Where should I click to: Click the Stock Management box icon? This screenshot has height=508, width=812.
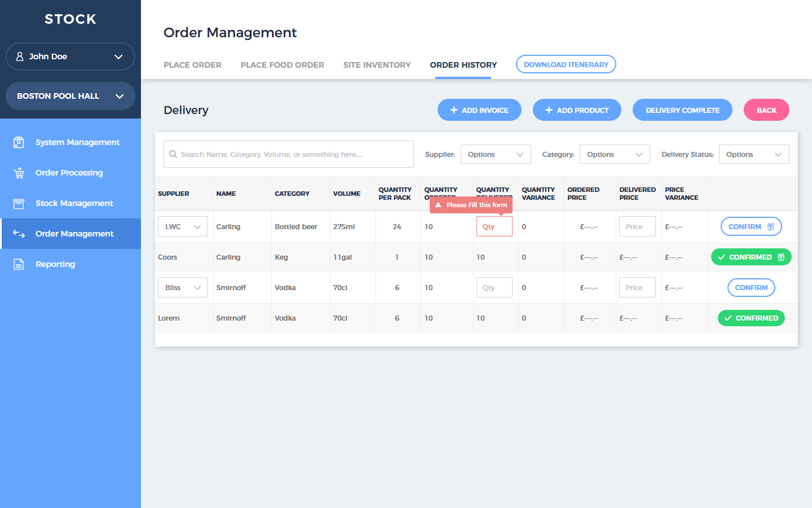[x=19, y=203]
